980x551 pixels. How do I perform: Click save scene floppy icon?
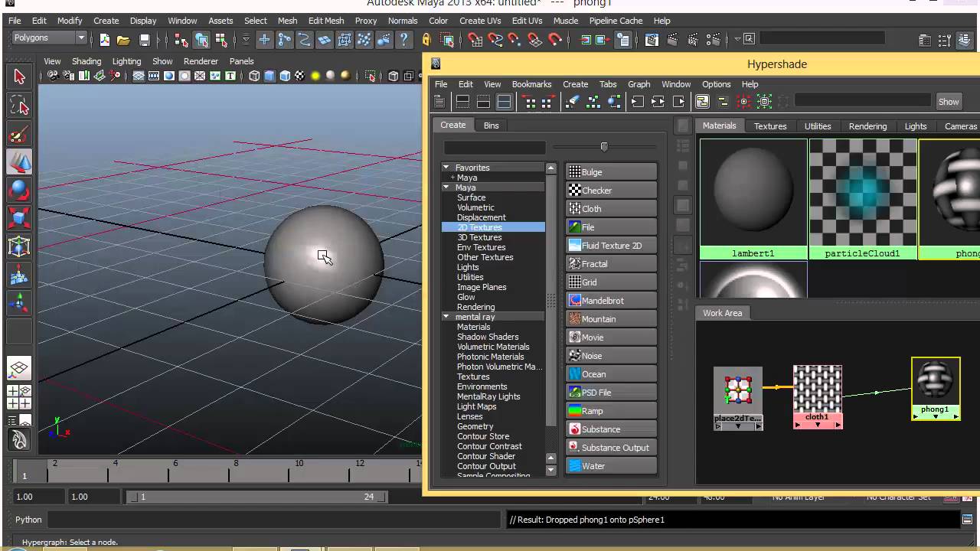click(x=144, y=40)
